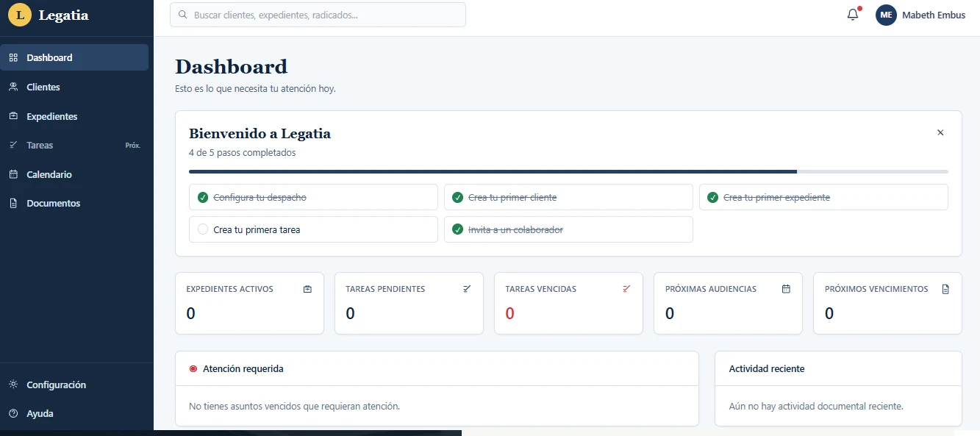Click checklist icon in Tareas Pendientes card
The width and height of the screenshot is (980, 436).
[467, 289]
